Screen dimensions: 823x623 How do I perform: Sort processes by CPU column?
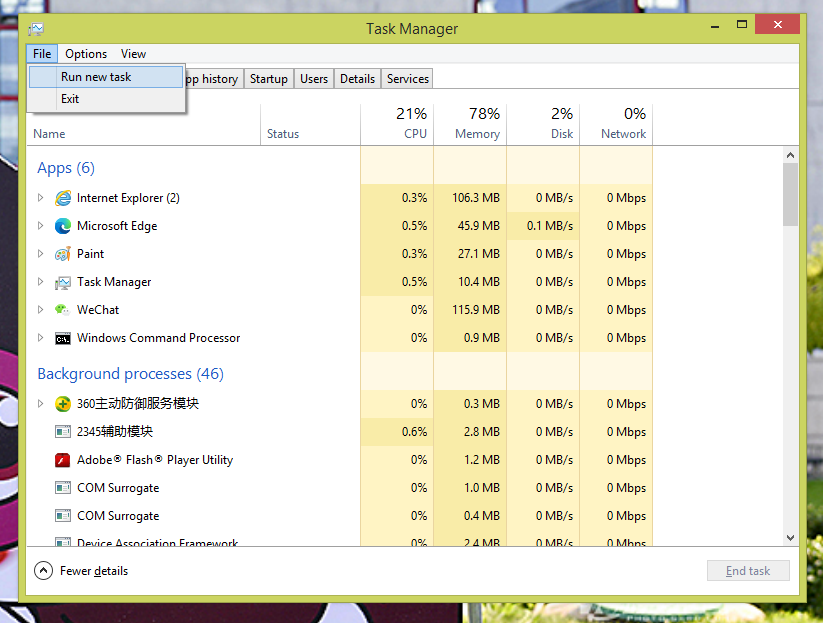(x=397, y=125)
